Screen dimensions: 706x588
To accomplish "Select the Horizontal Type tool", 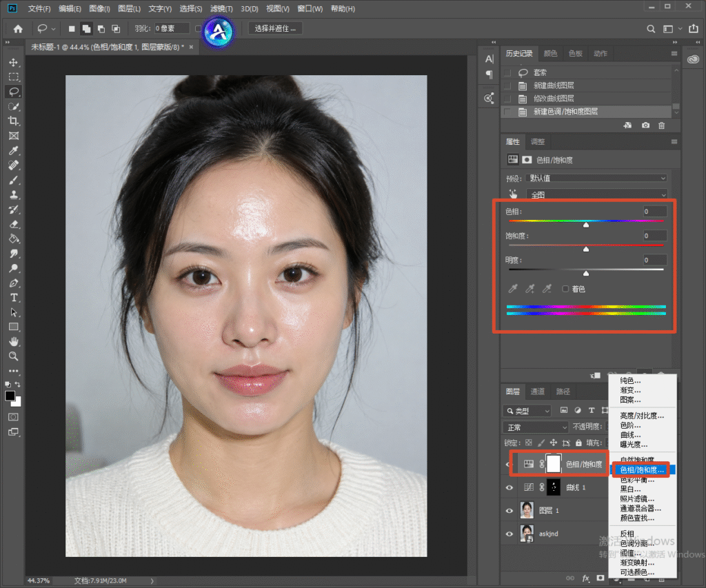I will point(14,298).
